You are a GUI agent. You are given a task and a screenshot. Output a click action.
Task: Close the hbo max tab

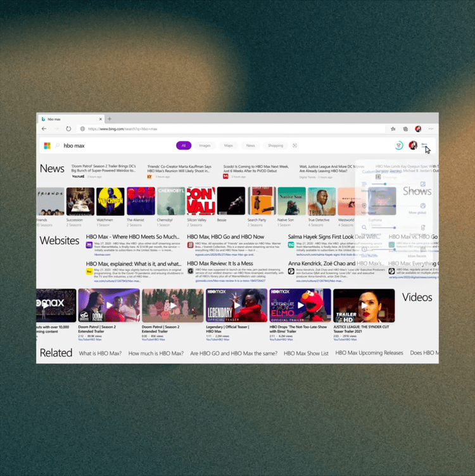[x=101, y=119]
